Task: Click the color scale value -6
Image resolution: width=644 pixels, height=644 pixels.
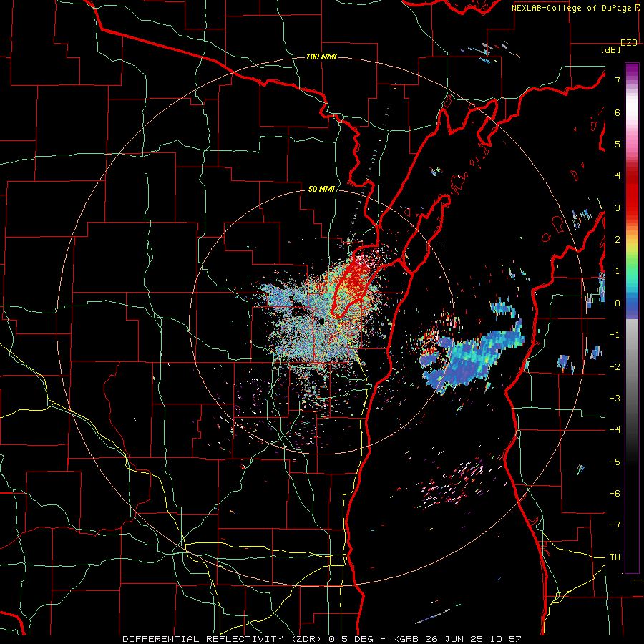Action: point(615,494)
